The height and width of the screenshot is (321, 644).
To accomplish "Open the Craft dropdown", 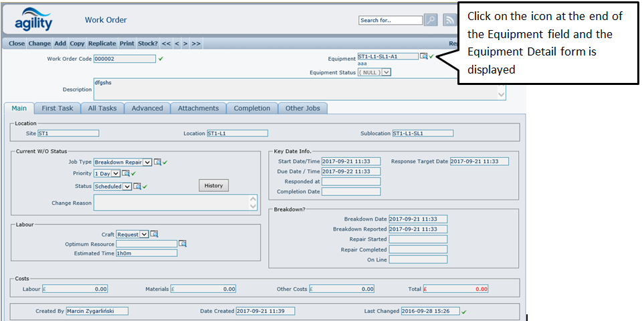I will 144,235.
